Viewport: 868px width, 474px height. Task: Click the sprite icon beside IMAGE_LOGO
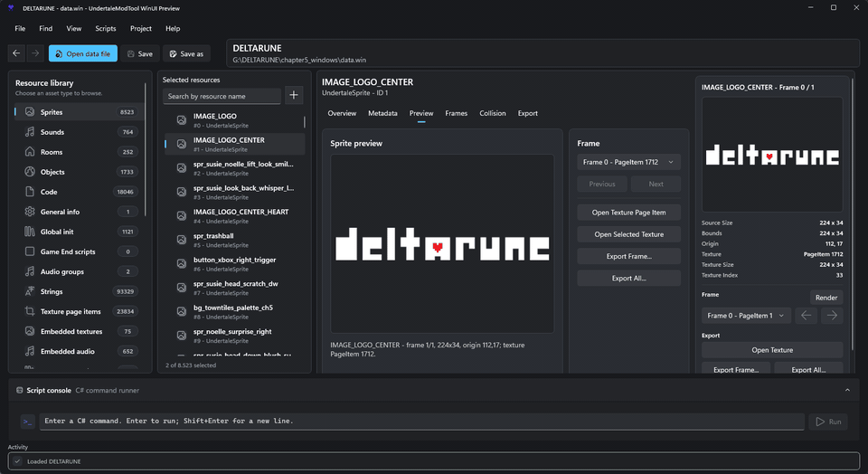[181, 120]
